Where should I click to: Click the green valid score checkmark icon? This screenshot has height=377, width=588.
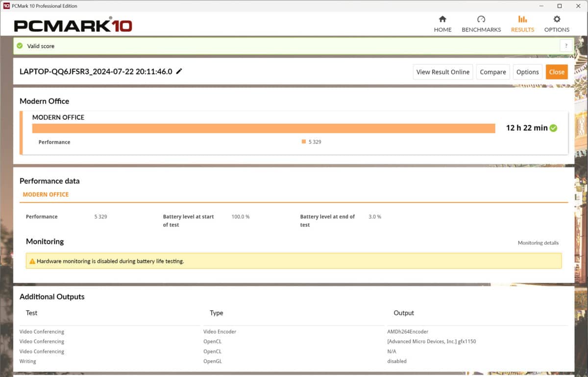click(x=20, y=46)
